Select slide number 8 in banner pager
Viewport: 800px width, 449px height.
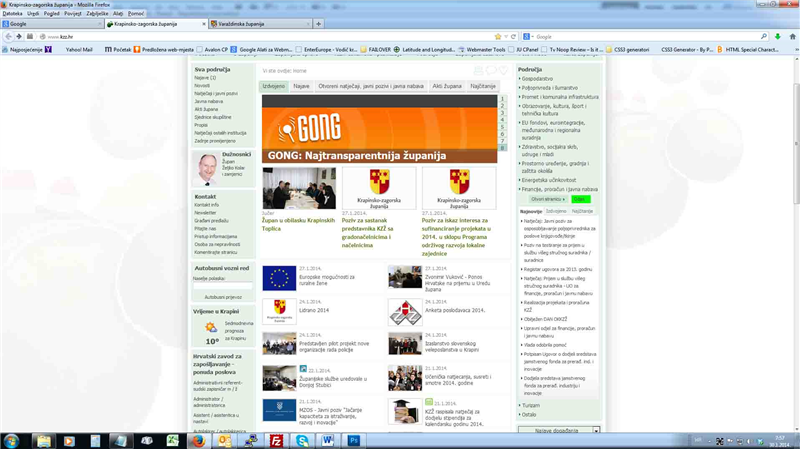503,147
